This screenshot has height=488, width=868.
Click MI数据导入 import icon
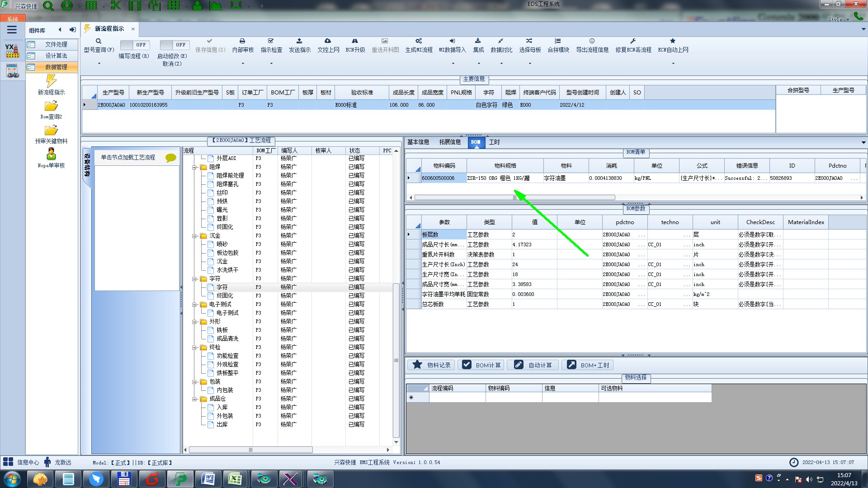coord(452,41)
